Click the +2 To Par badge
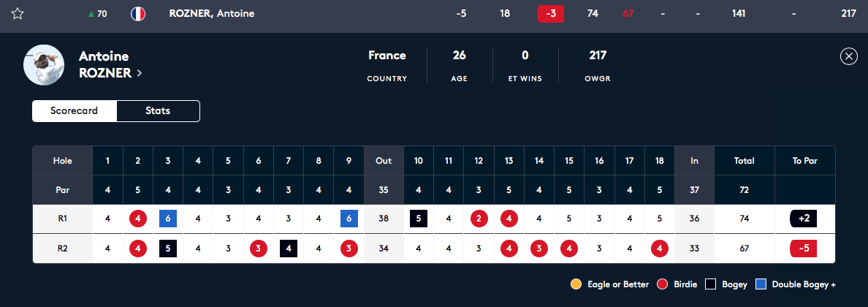The height and width of the screenshot is (307, 868). 803,218
